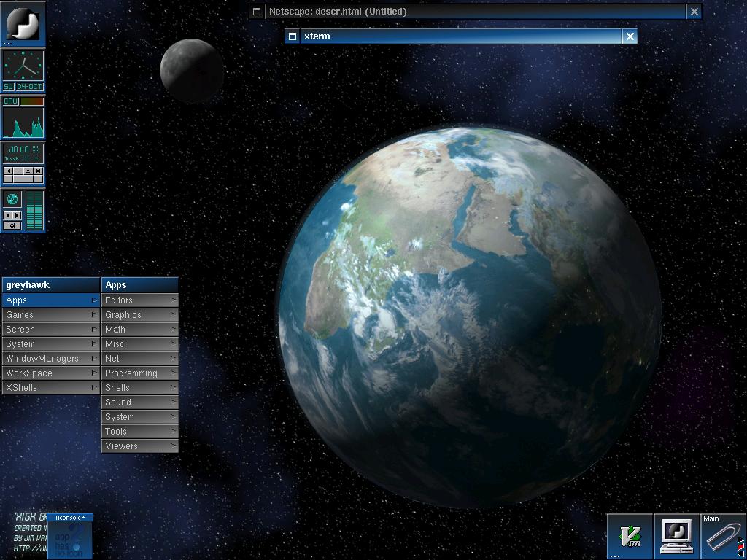Launch Vim from the dock
The image size is (747, 560).
pyautogui.click(x=630, y=537)
